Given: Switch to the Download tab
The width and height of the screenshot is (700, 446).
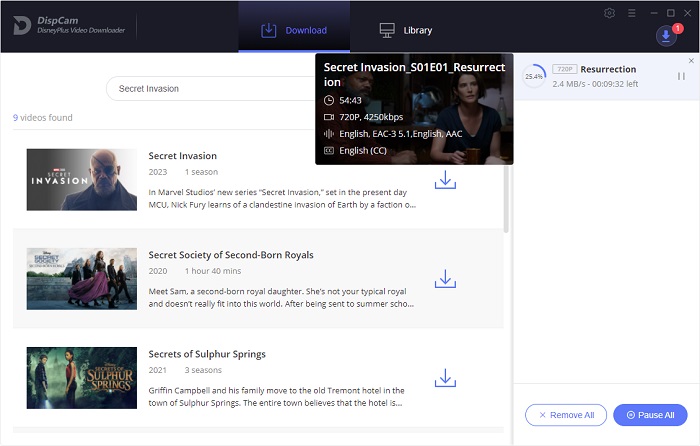Looking at the screenshot, I should [294, 30].
